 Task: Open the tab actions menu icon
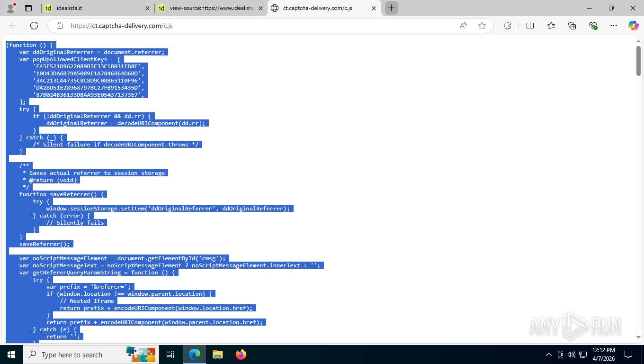tap(28, 8)
